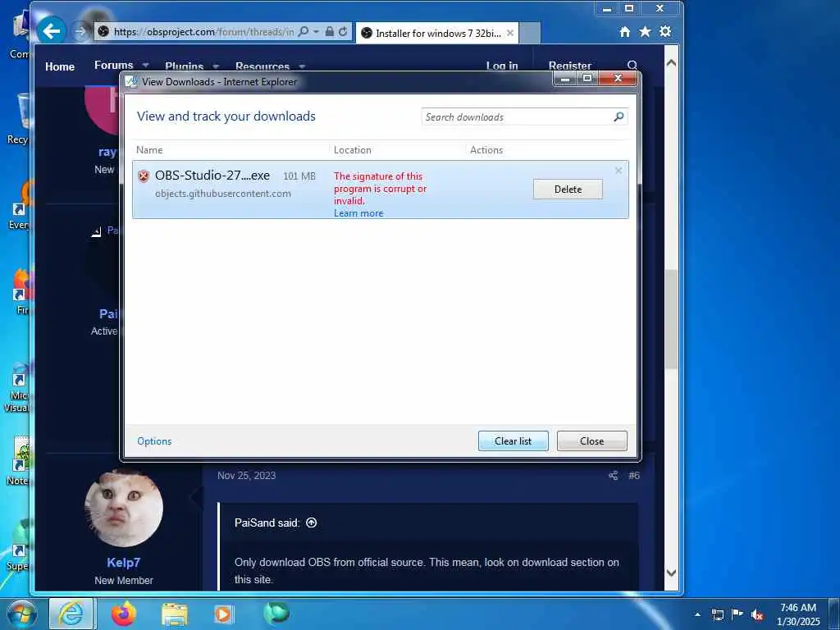Click the Register link on OBS forum
Image resolution: width=840 pixels, height=630 pixels.
[570, 66]
